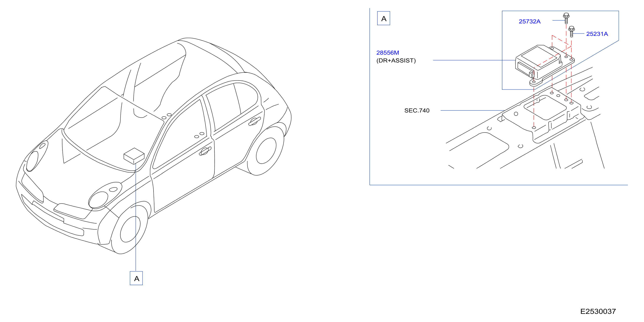The image size is (644, 322).
Task: Click the A label in the detail view
Action: (x=384, y=18)
